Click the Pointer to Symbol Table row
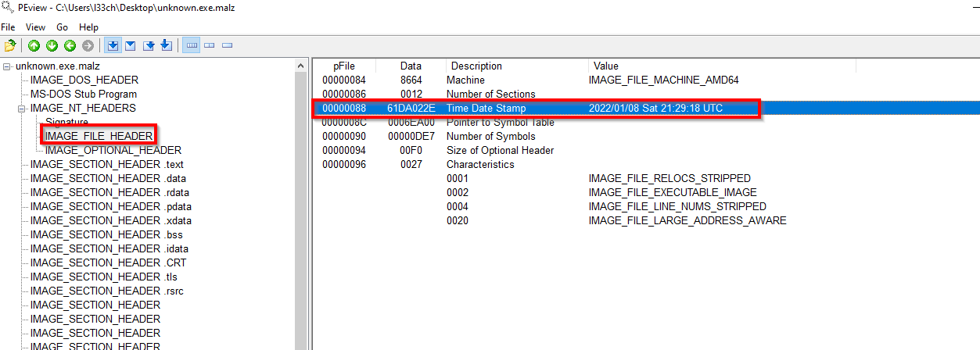This screenshot has height=350, width=980. click(645, 122)
